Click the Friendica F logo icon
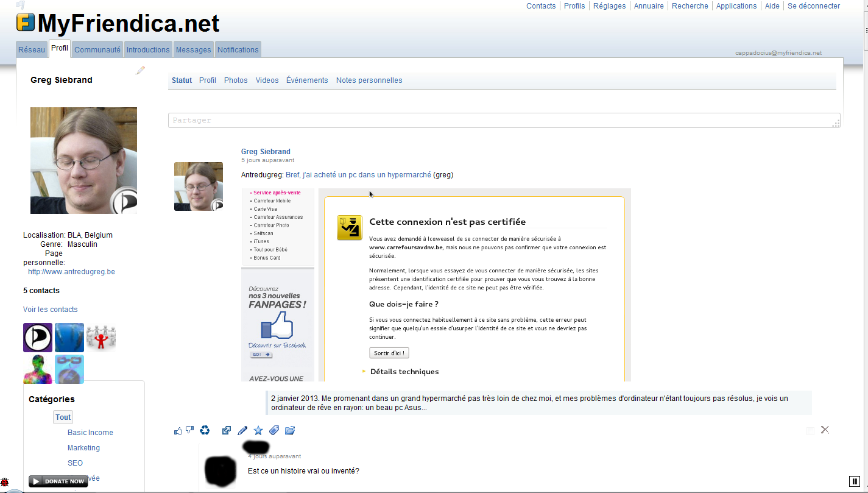The image size is (868, 493). [x=26, y=23]
